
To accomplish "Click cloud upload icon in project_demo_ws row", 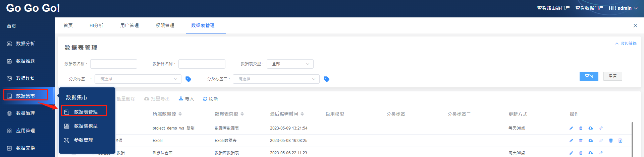I will coord(591,128).
